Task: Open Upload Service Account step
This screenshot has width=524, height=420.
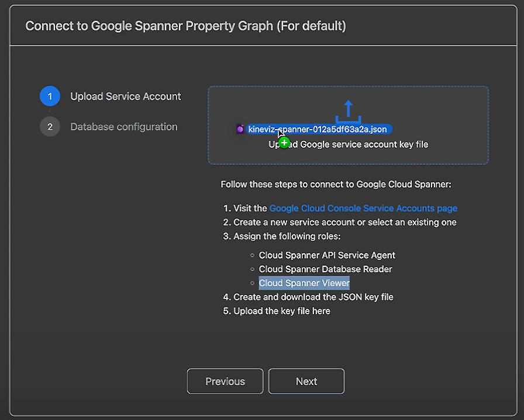Action: click(x=125, y=96)
